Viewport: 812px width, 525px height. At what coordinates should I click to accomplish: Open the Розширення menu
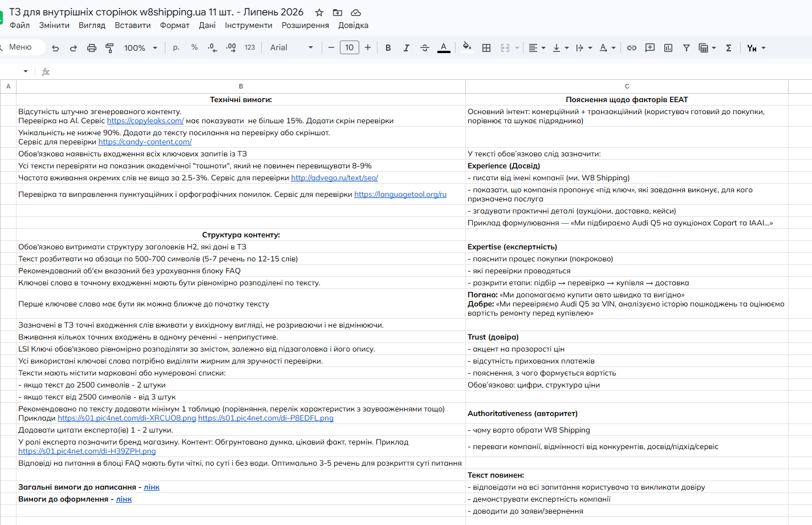tap(305, 25)
